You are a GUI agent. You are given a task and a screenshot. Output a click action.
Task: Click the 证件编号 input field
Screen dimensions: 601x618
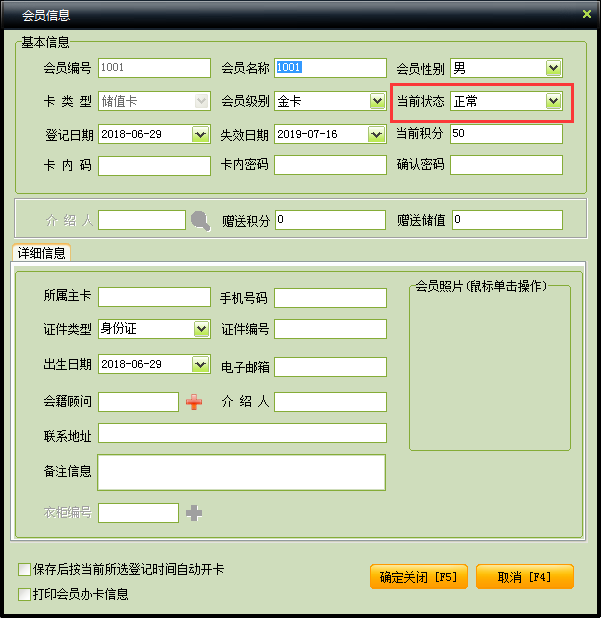(x=330, y=329)
